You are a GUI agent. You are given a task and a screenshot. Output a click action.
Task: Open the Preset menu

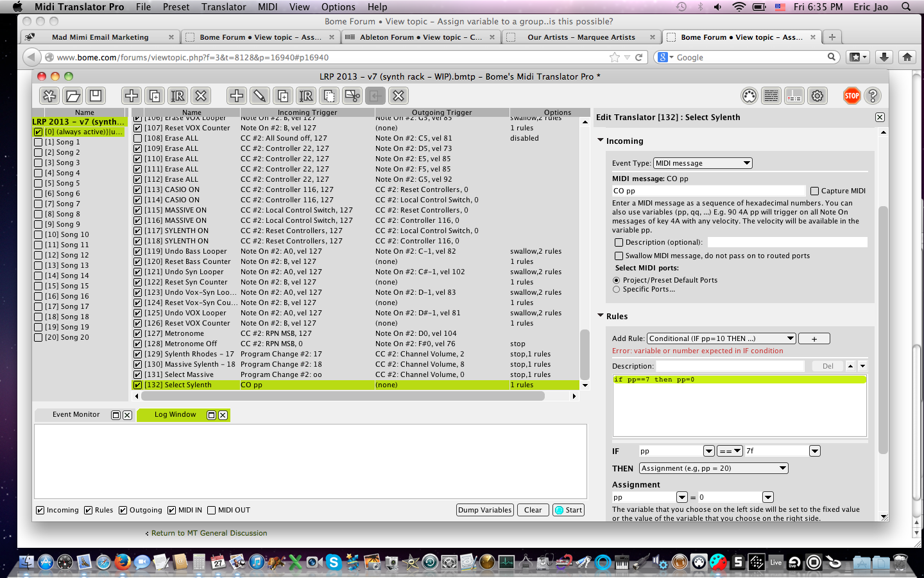point(176,6)
